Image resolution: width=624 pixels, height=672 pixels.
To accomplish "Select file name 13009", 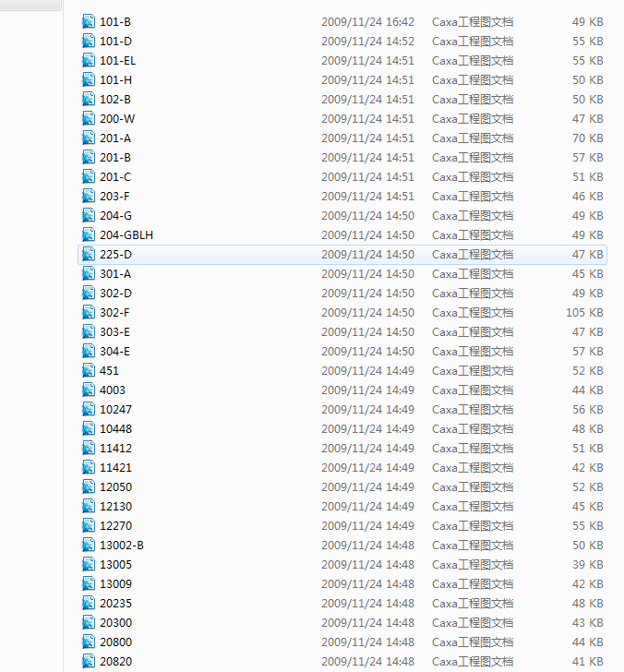I will pos(115,583).
